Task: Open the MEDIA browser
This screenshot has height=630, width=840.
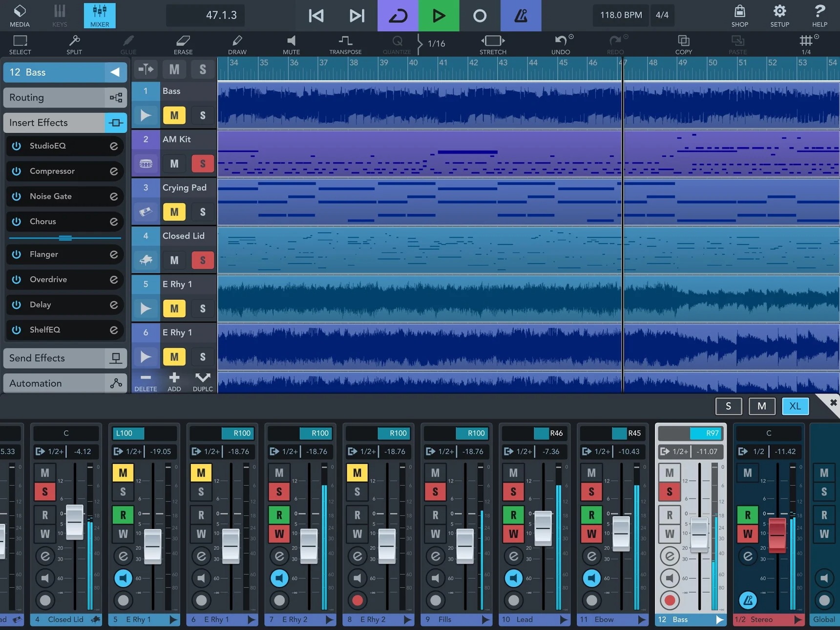Action: click(20, 15)
